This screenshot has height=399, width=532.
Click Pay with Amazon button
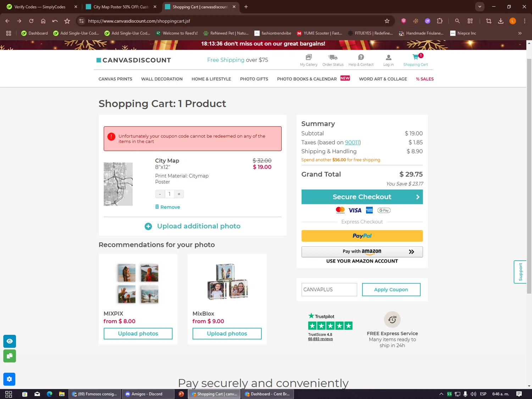point(362,251)
